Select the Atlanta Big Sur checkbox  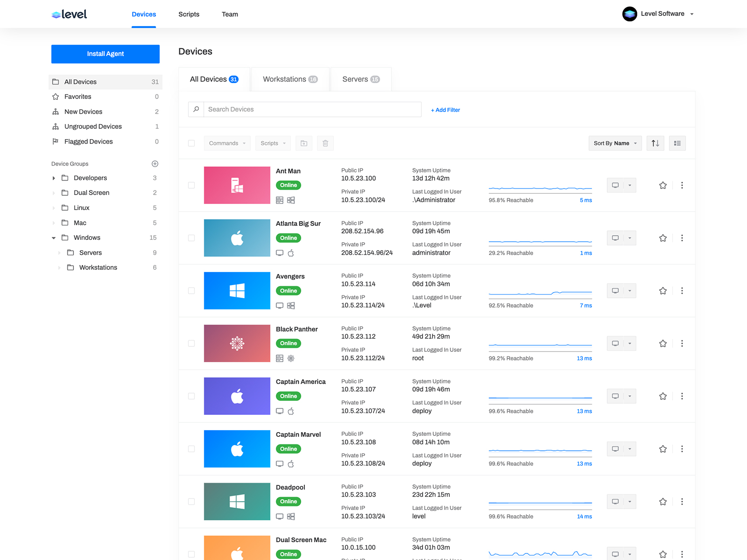click(191, 238)
